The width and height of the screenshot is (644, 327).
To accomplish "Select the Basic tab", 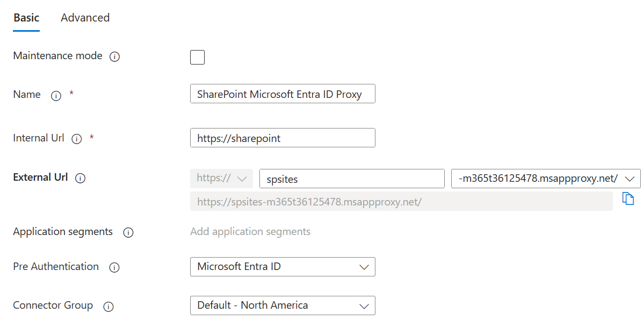I will tap(26, 18).
